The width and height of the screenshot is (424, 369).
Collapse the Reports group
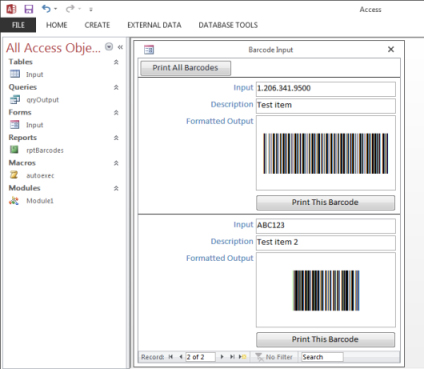point(116,138)
